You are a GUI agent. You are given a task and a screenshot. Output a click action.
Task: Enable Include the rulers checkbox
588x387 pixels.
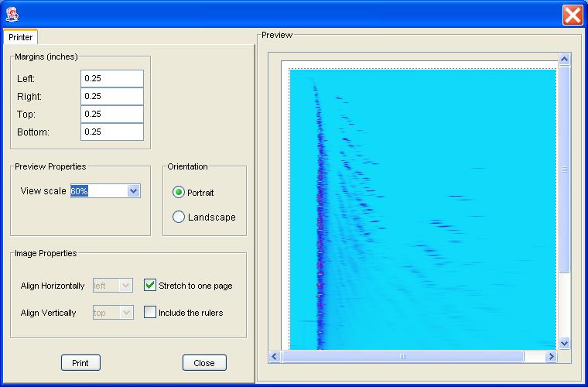(150, 312)
